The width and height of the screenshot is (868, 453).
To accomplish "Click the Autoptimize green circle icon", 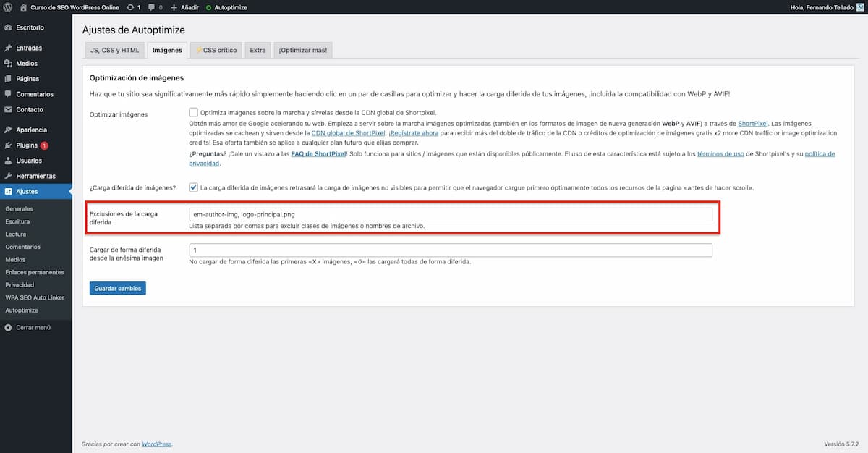I will pos(209,7).
